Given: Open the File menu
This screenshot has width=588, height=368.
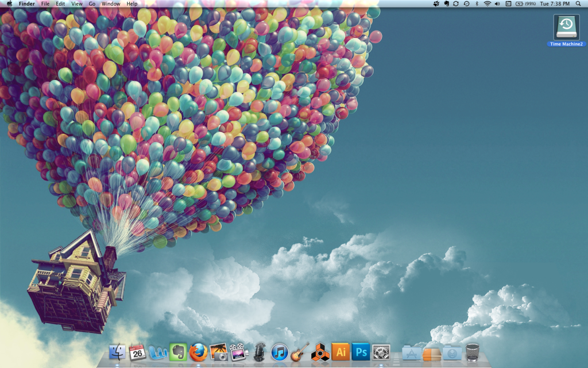Looking at the screenshot, I should tap(45, 4).
